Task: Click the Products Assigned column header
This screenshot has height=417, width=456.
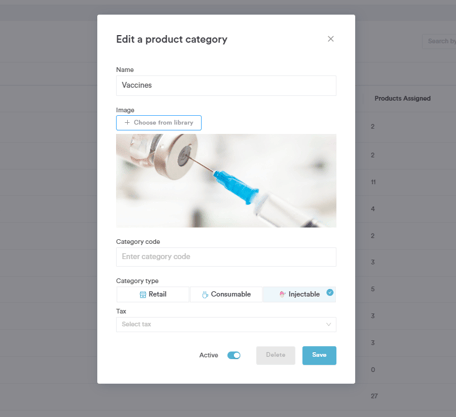Action: 402,98
